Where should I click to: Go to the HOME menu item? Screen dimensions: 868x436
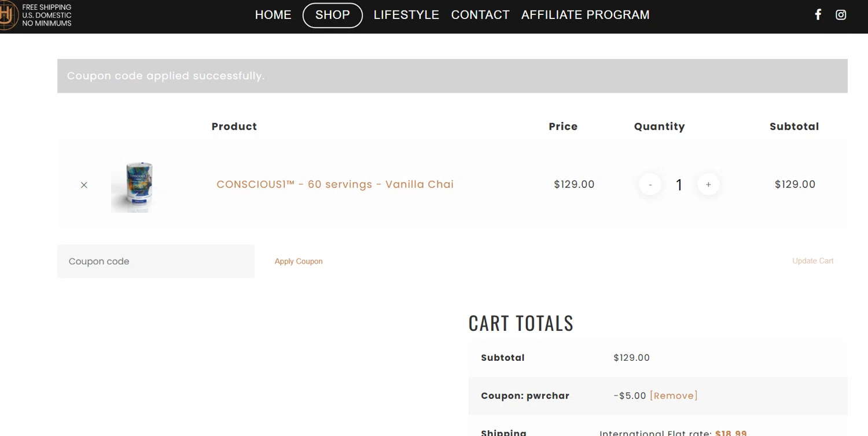(273, 15)
